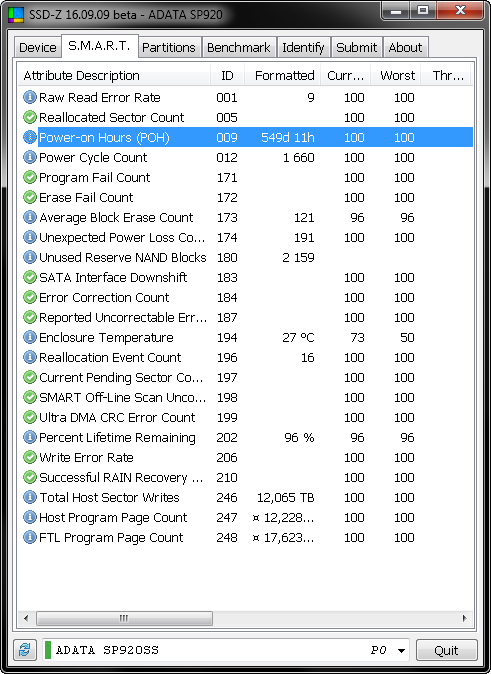Click the horizontal scrollbar left arrow

point(26,619)
